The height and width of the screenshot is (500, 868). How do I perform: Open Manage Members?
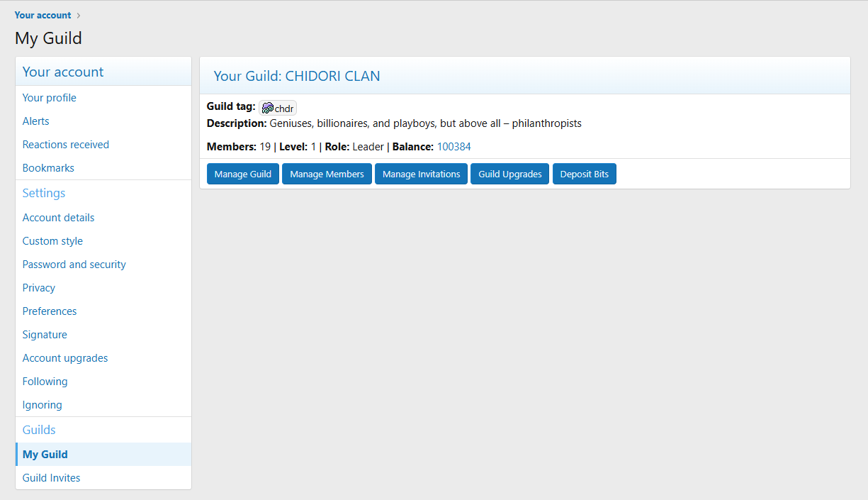tap(327, 174)
